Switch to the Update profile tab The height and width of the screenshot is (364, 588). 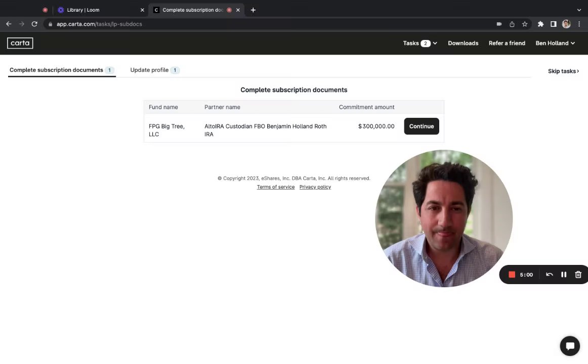tap(154, 70)
